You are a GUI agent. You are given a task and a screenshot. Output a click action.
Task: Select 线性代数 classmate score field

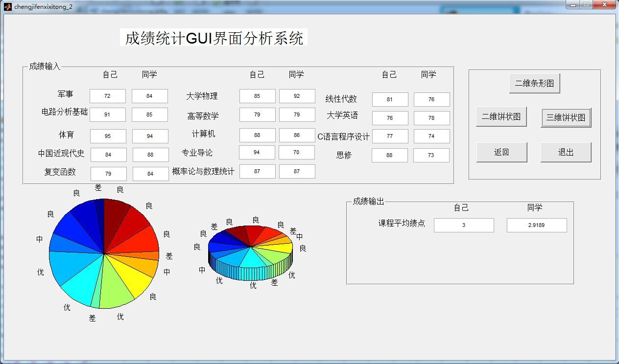[x=432, y=99]
